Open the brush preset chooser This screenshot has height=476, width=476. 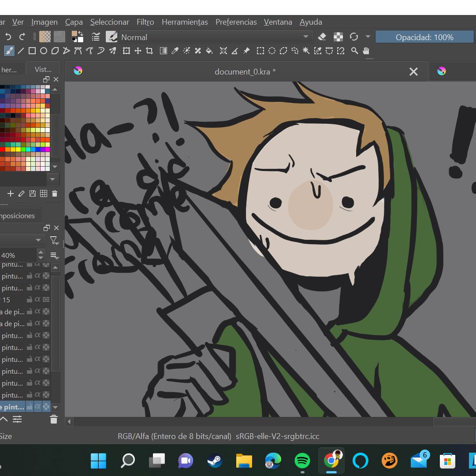click(x=112, y=37)
